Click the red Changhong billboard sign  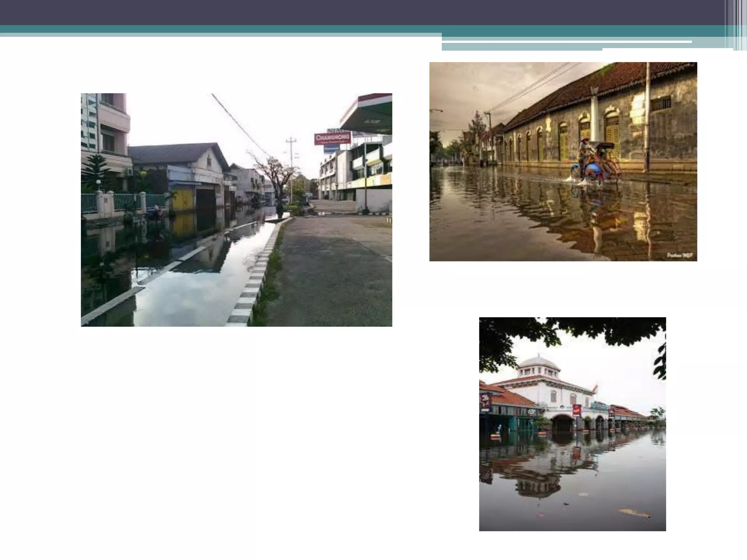[x=332, y=138]
